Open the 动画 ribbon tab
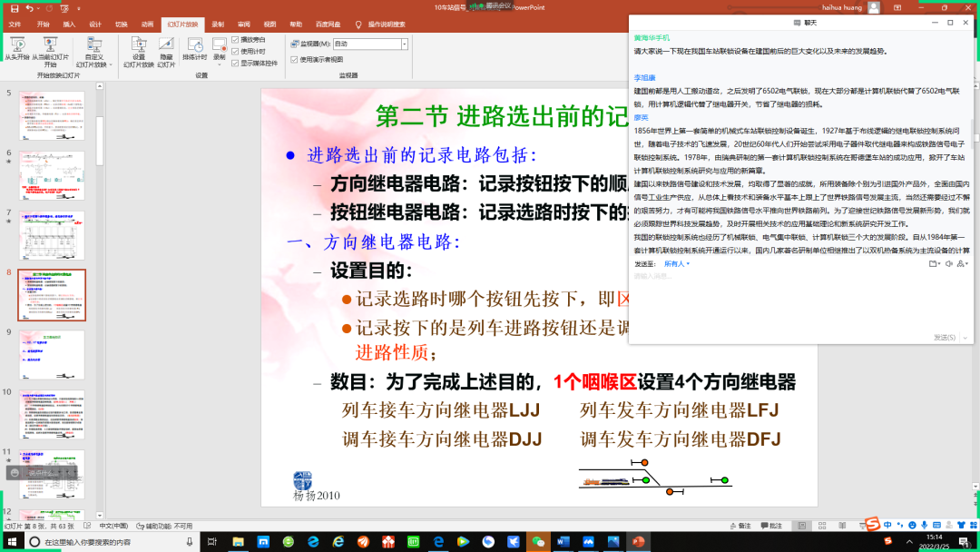Screen dimensions: 980x552 [x=147, y=25]
